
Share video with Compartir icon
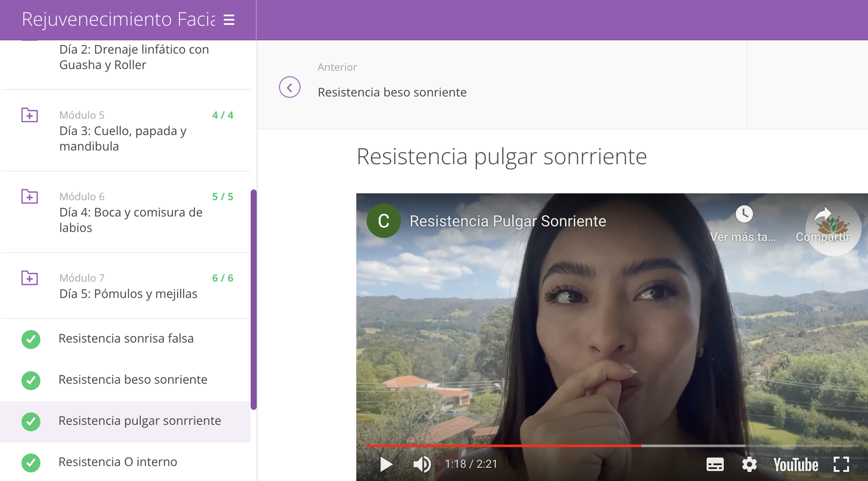pos(822,214)
